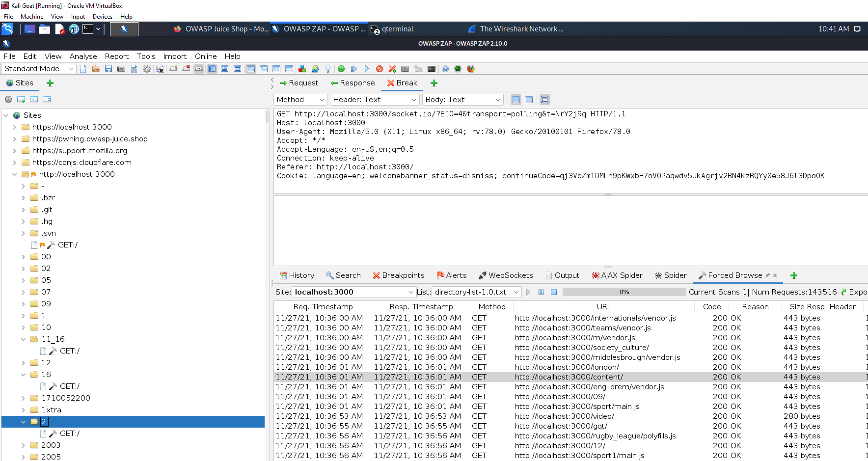Click the New Context icon under Sites
This screenshot has width=868, height=461.
(21, 99)
